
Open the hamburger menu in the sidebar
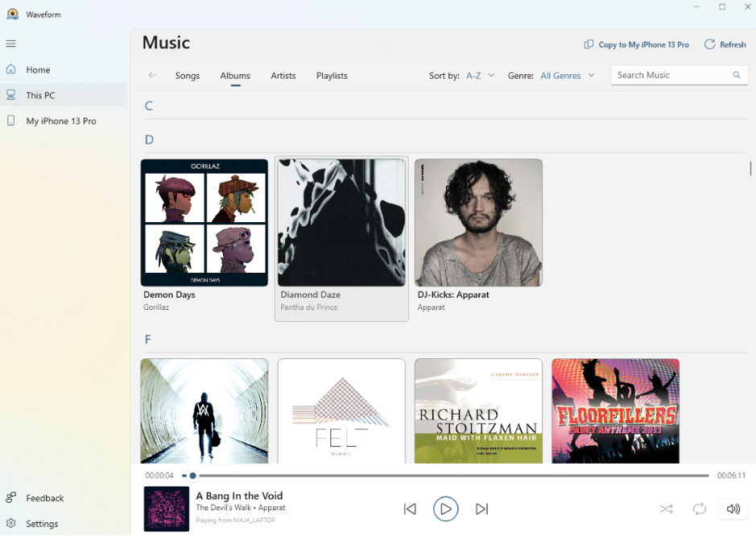(11, 43)
